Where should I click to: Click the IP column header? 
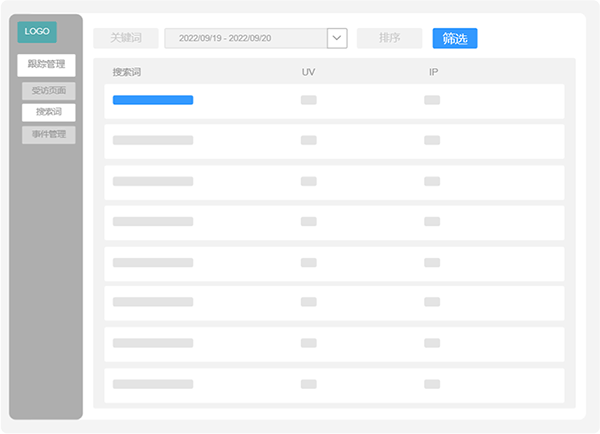432,73
